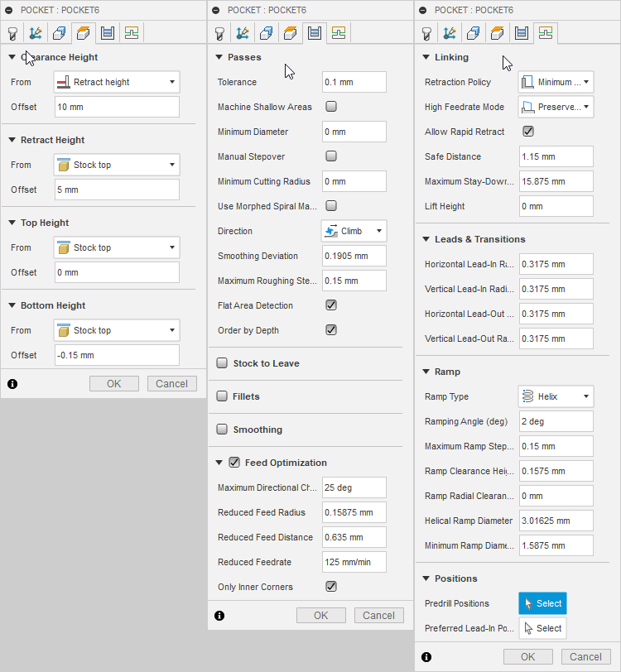Click Safe Distance value field
Image resolution: width=621 pixels, height=672 pixels.
click(556, 156)
